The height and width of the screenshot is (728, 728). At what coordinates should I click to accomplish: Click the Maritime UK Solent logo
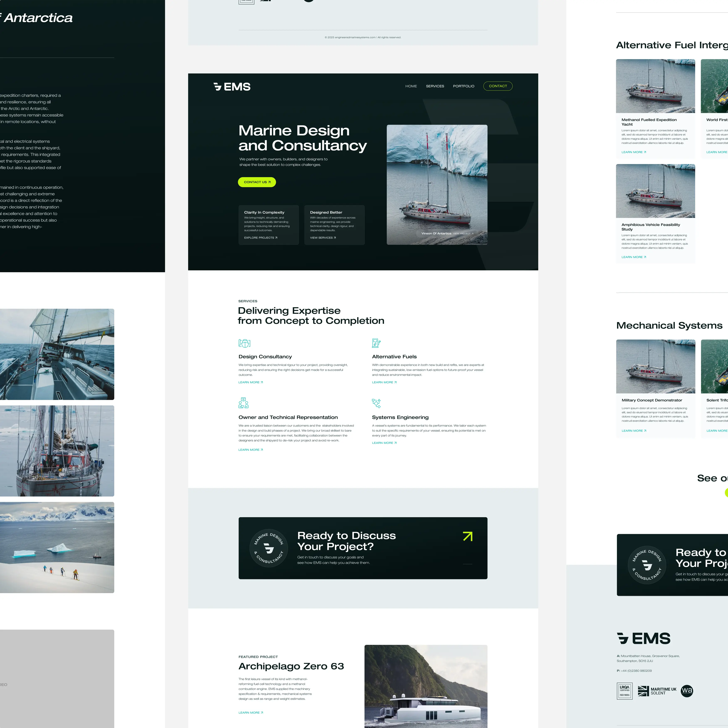point(657,691)
